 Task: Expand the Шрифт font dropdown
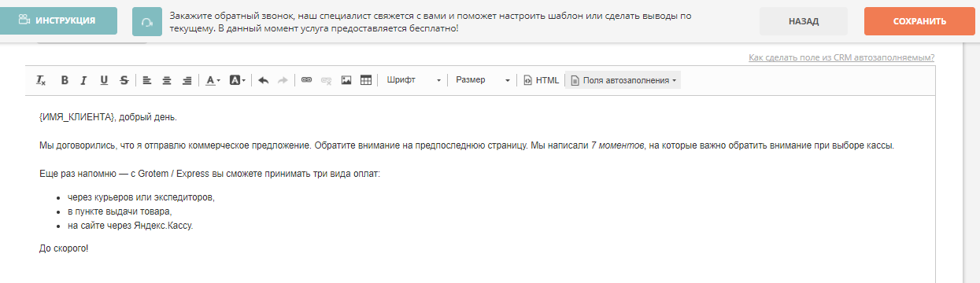(x=413, y=80)
